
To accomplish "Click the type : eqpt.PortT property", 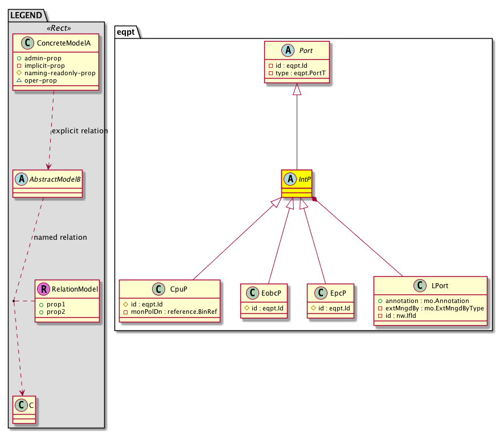I will [296, 73].
